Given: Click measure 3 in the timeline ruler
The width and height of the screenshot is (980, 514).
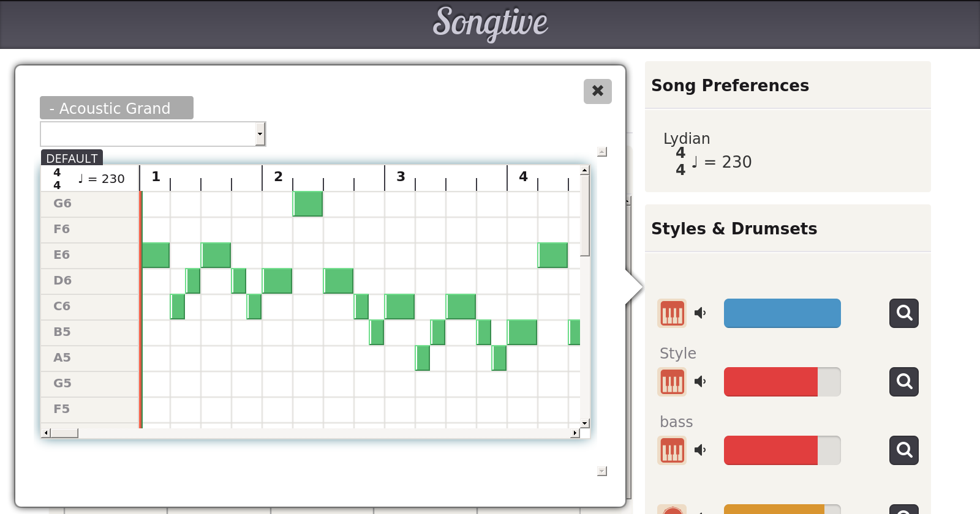Looking at the screenshot, I should pyautogui.click(x=401, y=177).
